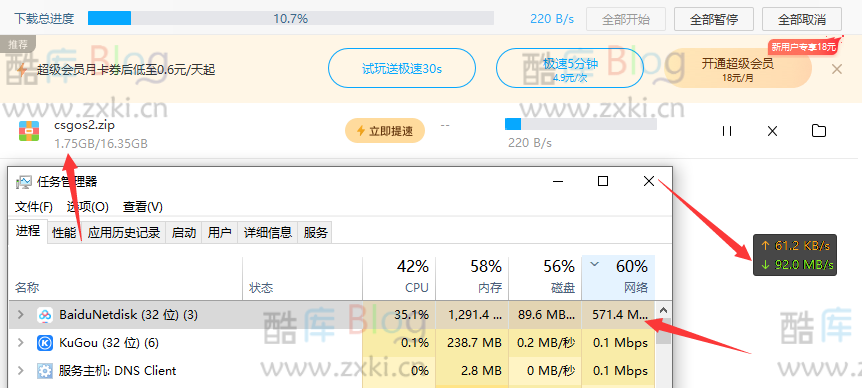Dismiss the membership promo banner
The image size is (862, 388).
pos(836,69)
